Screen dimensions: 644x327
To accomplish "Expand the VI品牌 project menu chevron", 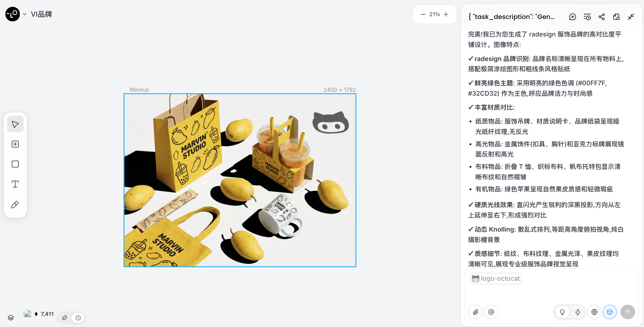I will [x=25, y=14].
